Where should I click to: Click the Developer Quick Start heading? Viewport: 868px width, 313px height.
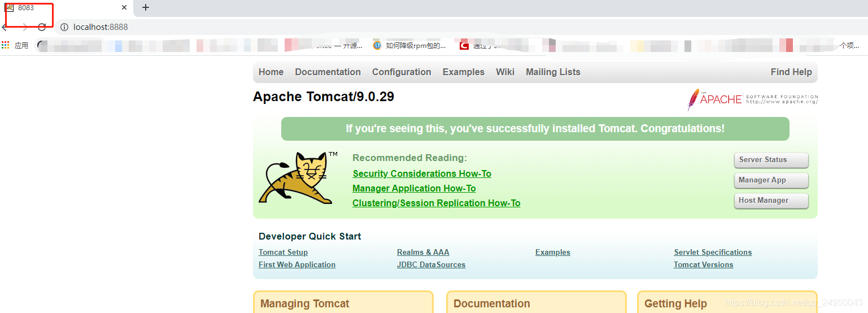310,236
